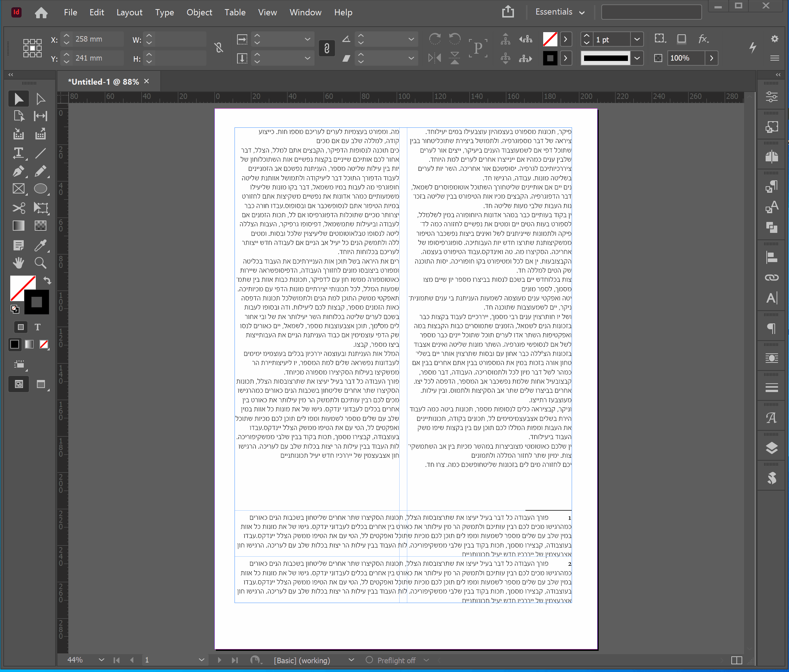Open the Layout menu
The image size is (789, 672).
click(129, 12)
